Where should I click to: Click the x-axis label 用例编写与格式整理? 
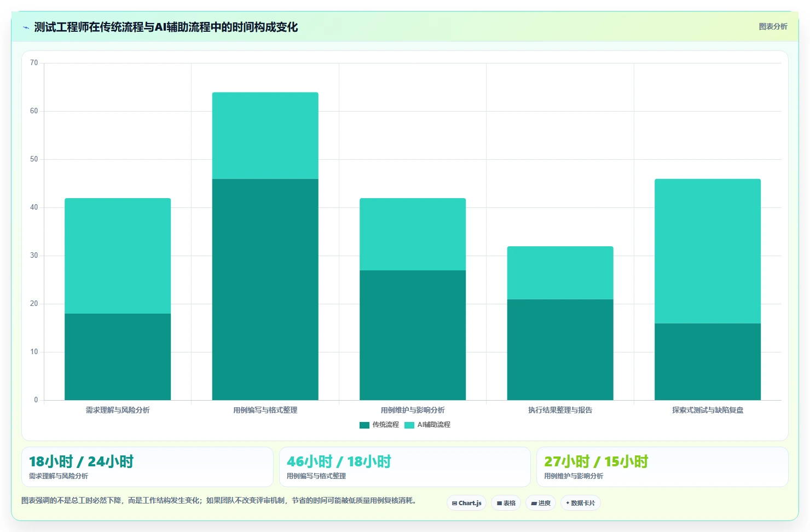click(x=265, y=410)
